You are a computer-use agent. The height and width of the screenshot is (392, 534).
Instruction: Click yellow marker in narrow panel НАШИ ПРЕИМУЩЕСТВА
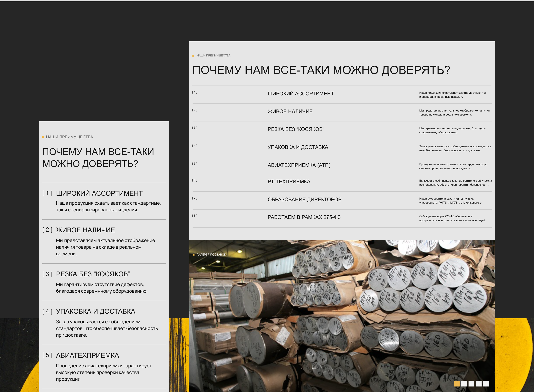43,137
